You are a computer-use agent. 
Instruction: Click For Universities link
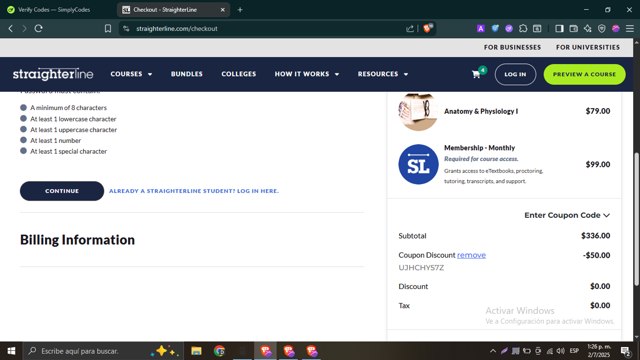pos(588,47)
